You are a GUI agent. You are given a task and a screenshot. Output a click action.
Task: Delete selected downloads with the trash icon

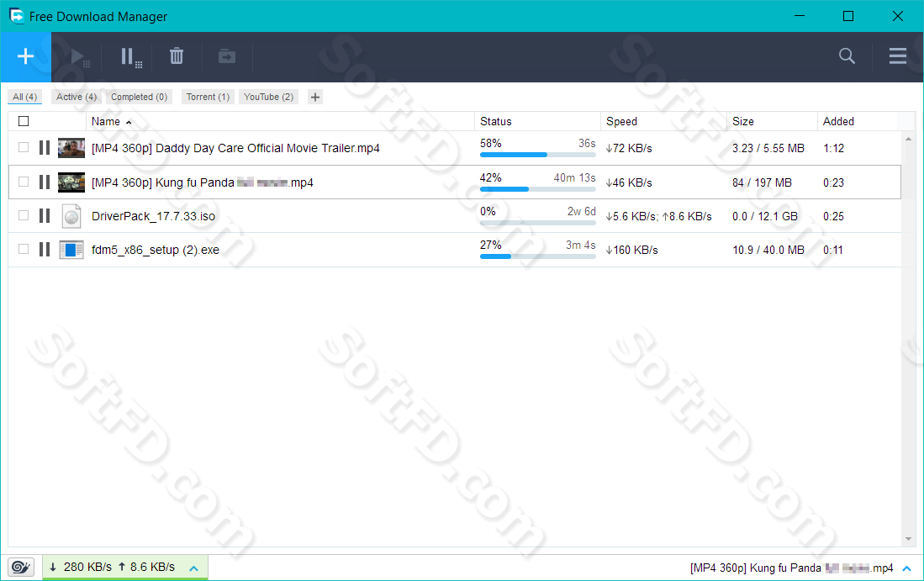(x=177, y=56)
